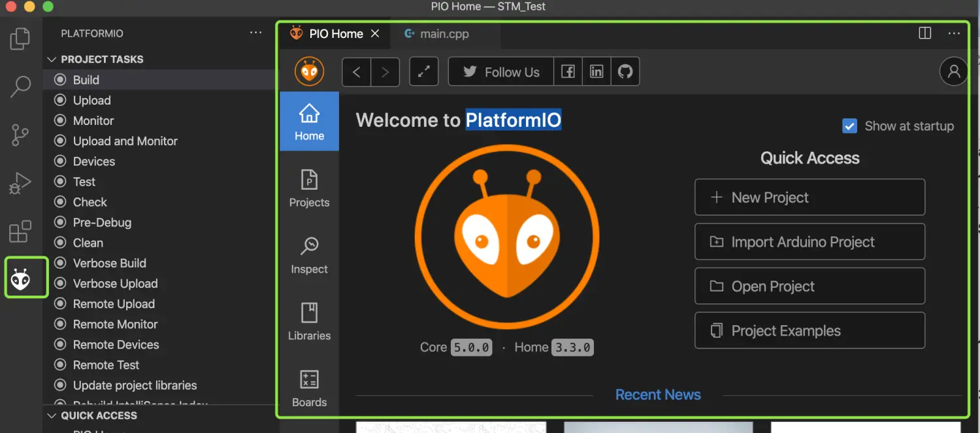Split the editor to the right

[x=925, y=33]
